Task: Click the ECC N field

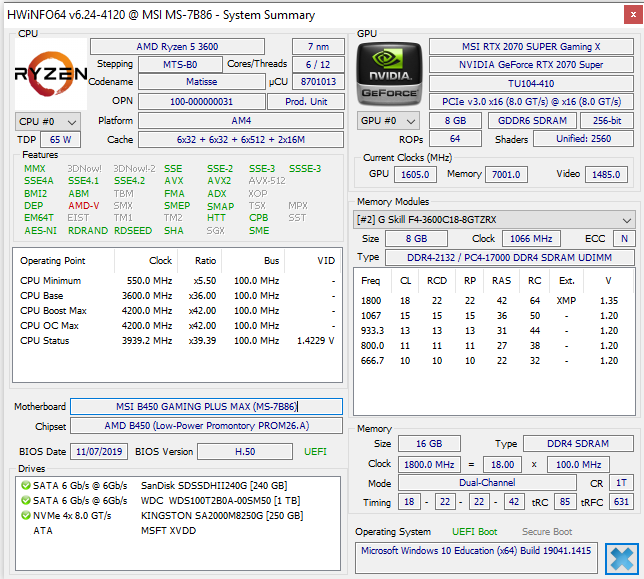Action: click(x=624, y=239)
